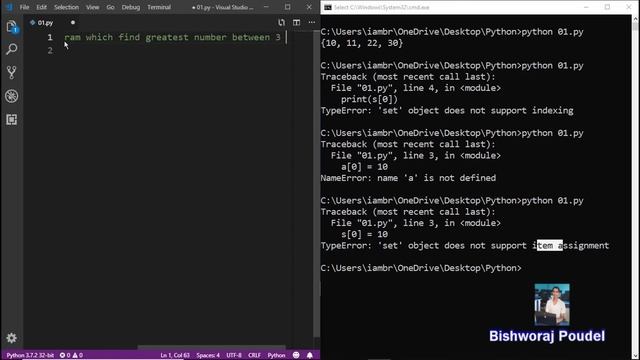Screen dimensions: 640x360
Task: Open the notifications bell icon
Action: click(x=310, y=355)
